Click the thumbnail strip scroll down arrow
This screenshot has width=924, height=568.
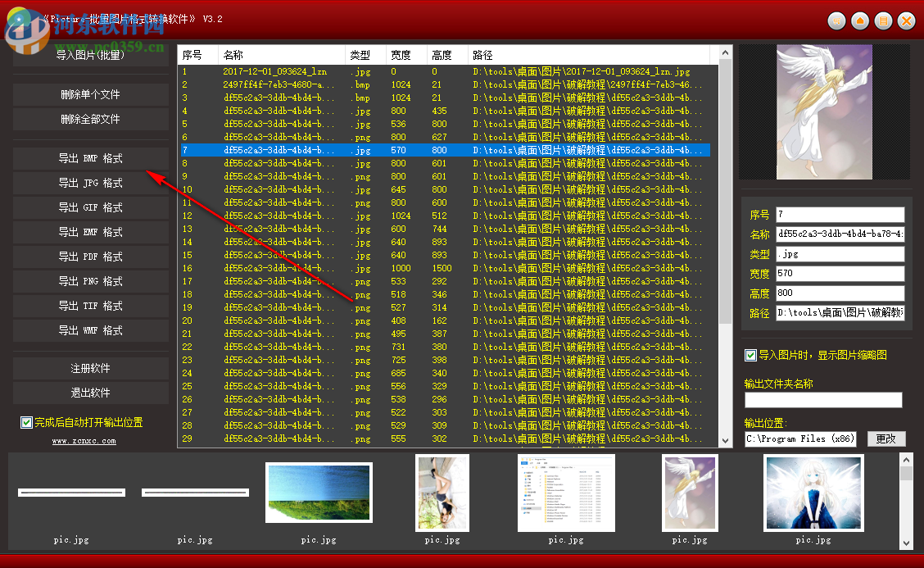[x=906, y=543]
